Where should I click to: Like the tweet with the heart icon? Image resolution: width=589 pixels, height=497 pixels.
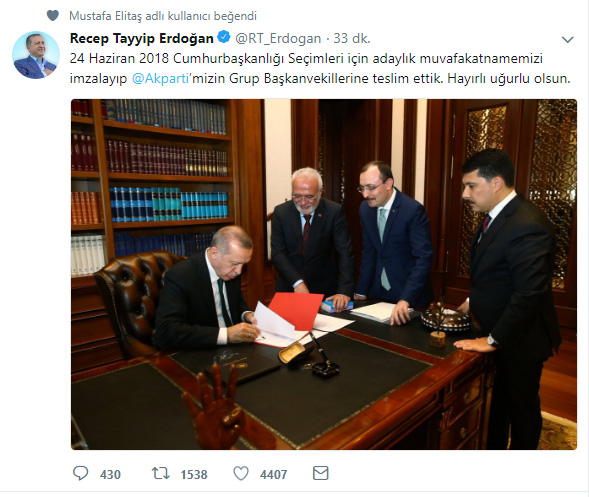tap(241, 473)
